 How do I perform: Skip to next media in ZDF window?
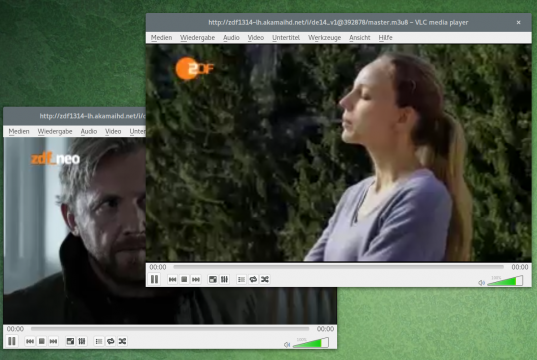[196, 280]
